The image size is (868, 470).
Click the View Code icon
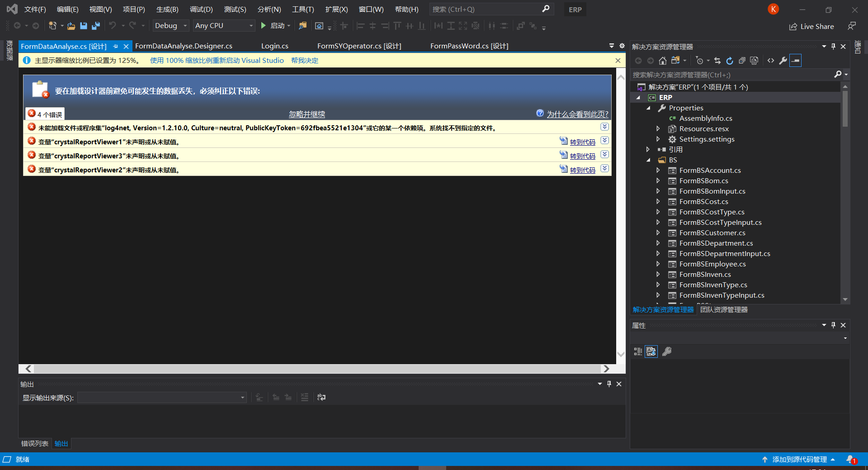tap(771, 61)
